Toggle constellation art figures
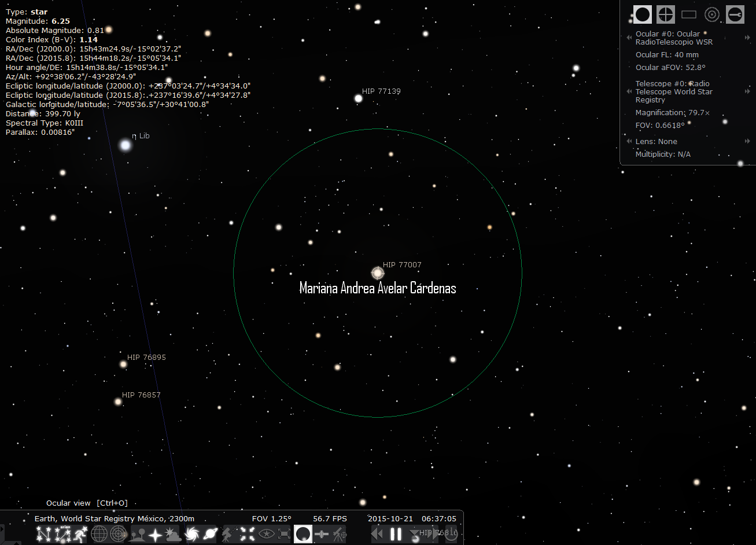Viewport: 756px width, 545px height. 80,534
